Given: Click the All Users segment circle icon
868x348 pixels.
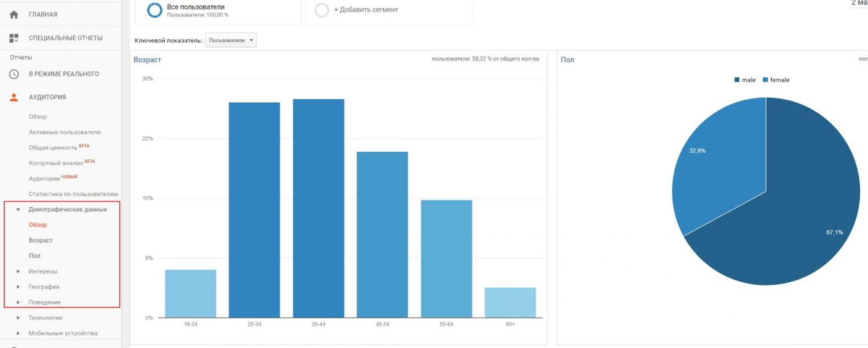Looking at the screenshot, I should coord(154,10).
